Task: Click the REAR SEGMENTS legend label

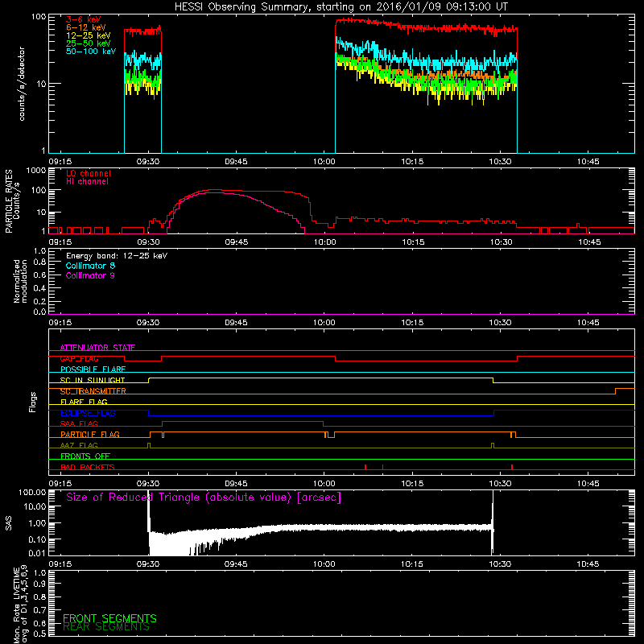Action: 106,627
